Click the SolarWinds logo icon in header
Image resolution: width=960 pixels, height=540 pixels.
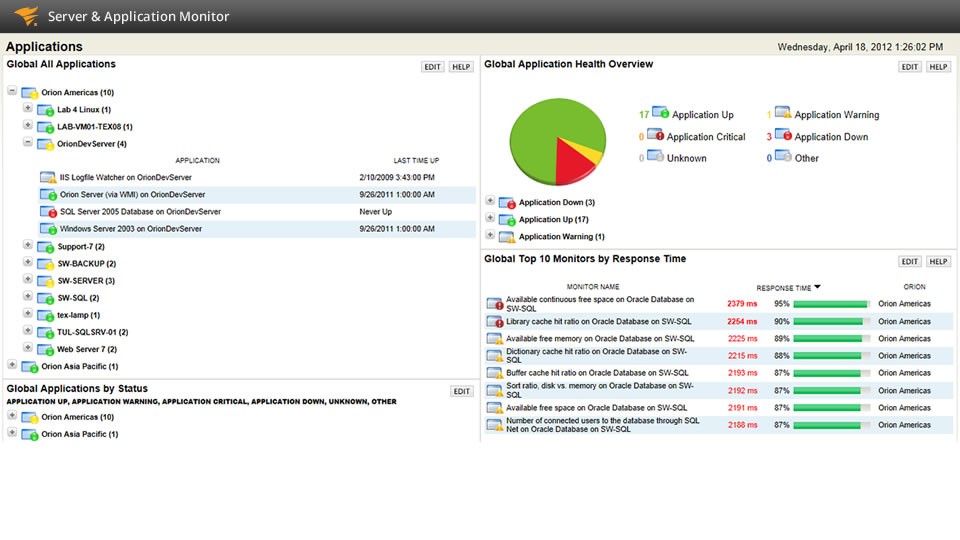pos(27,16)
